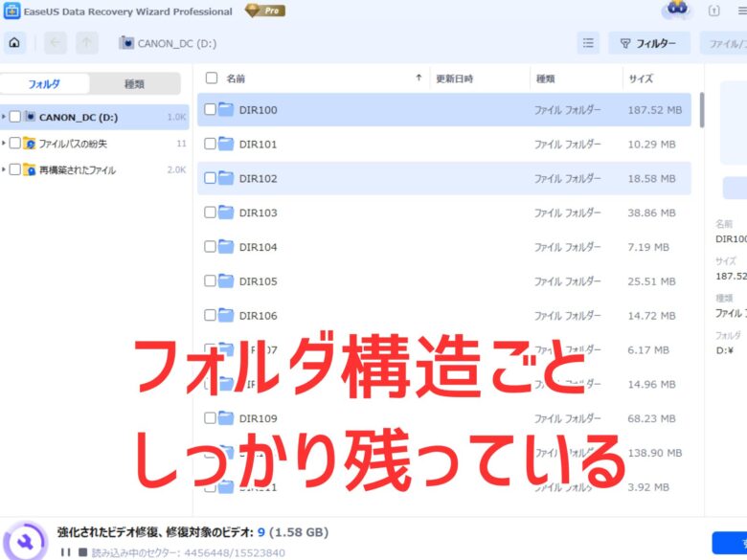This screenshot has width=747, height=560.
Task: Stop the sector scan
Action: (83, 552)
